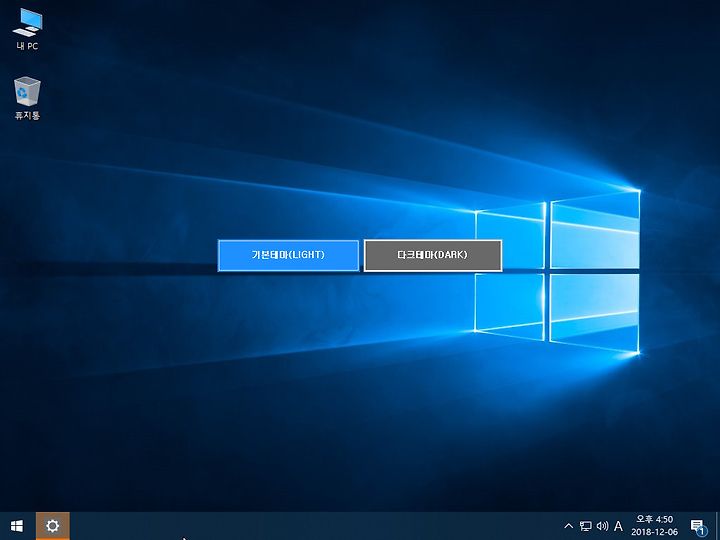Image resolution: width=720 pixels, height=540 pixels.
Task: Open the clock showing 오후 4:50
Action: (x=654, y=526)
